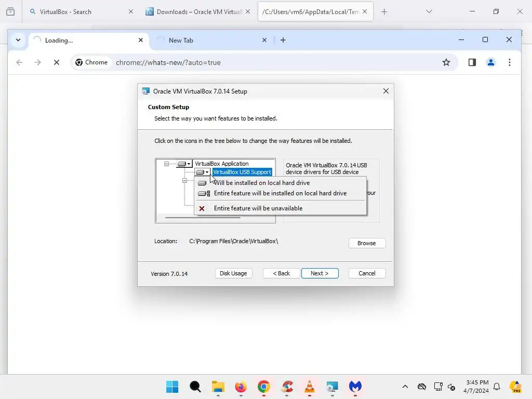
Task: Open VirtualBox USB Support feature dropdown
Action: point(203,172)
